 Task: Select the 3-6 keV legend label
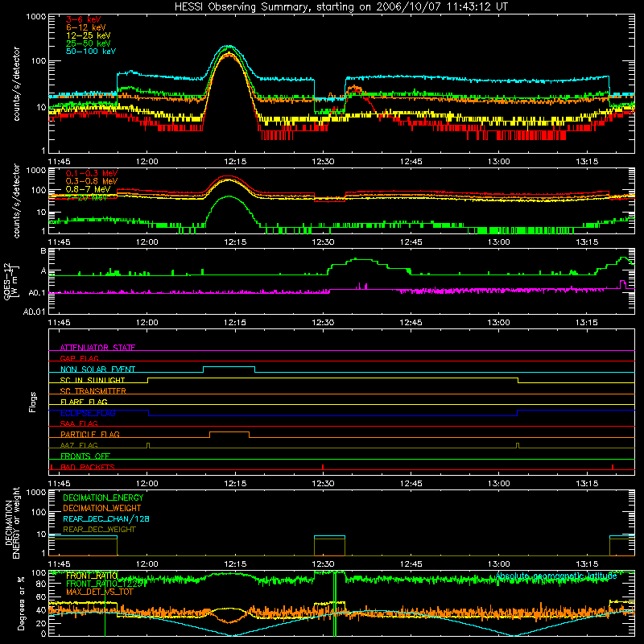[x=84, y=19]
